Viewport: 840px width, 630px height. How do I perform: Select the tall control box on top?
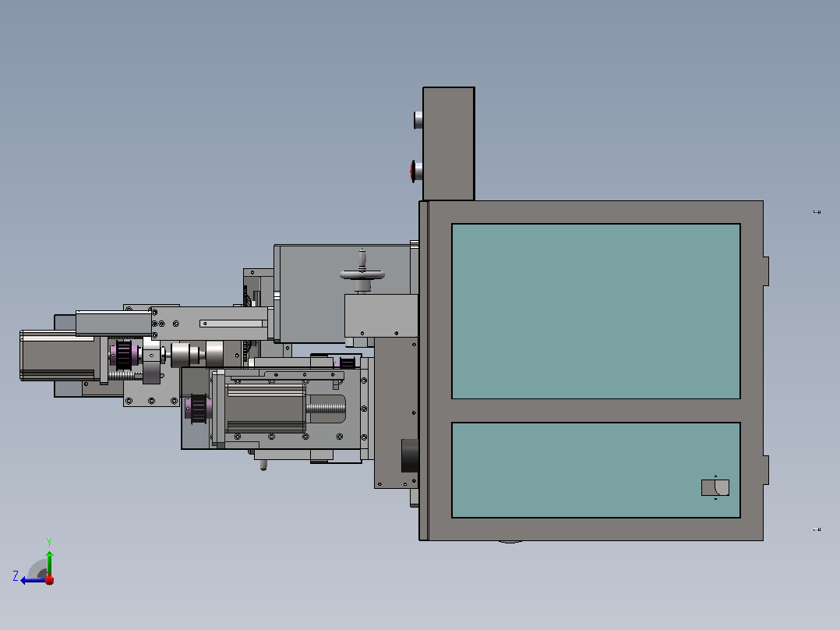[448, 143]
